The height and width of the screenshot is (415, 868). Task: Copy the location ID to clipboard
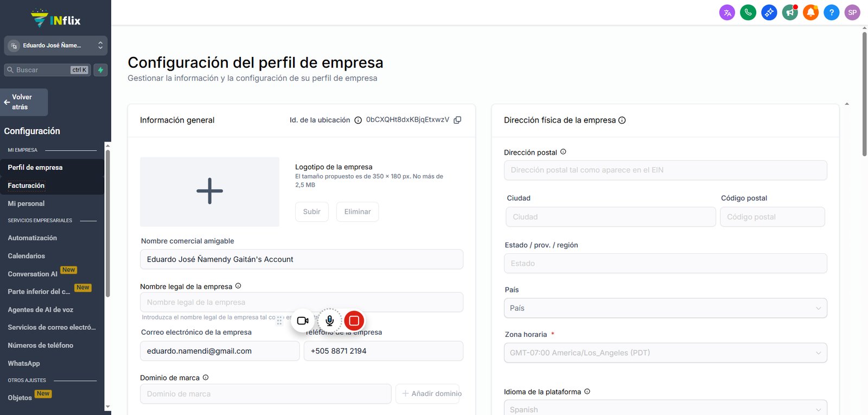pos(457,120)
